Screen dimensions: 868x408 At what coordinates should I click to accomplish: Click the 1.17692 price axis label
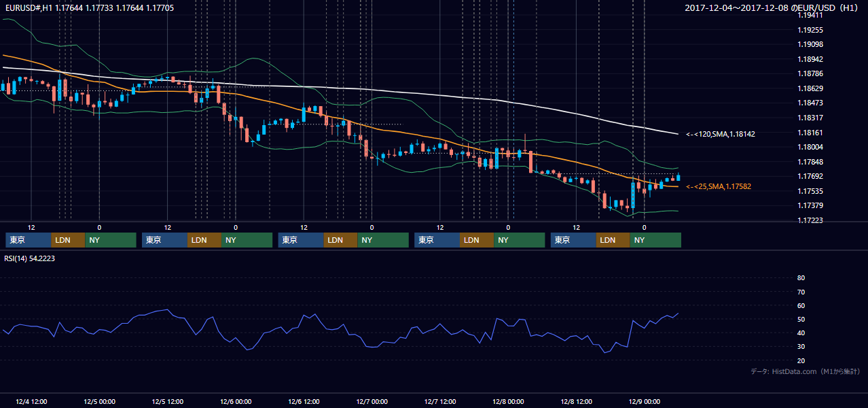coord(810,176)
